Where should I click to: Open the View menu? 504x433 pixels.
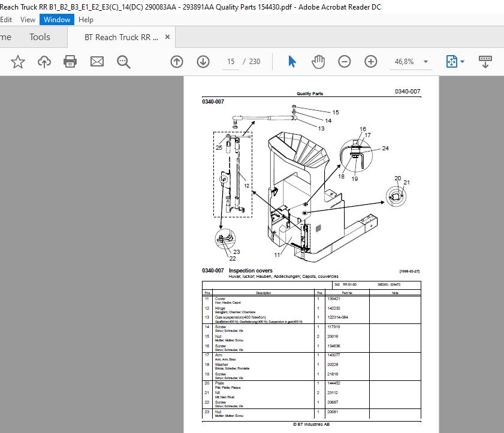coord(28,20)
